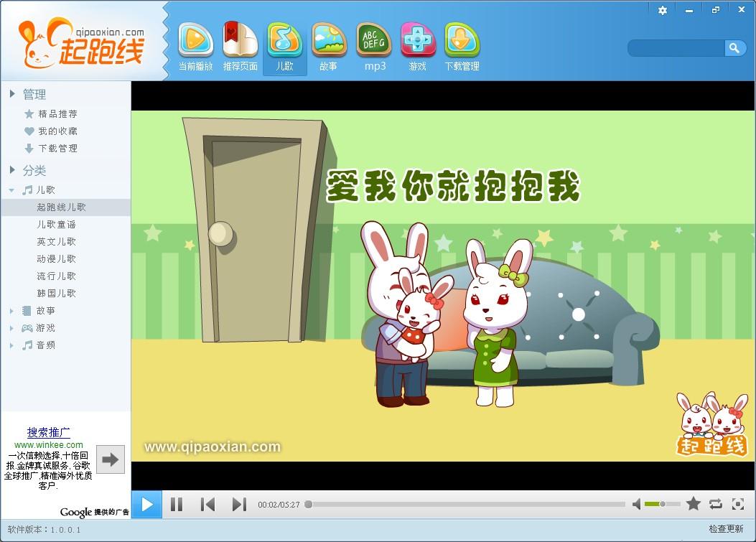Click the star icon beside 精品推荐
The width and height of the screenshot is (756, 542).
coord(29,114)
